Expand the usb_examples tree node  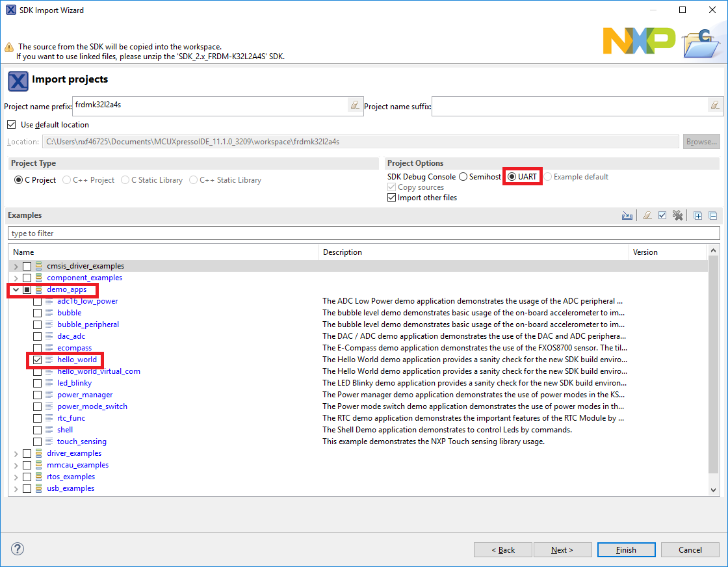[x=16, y=488]
